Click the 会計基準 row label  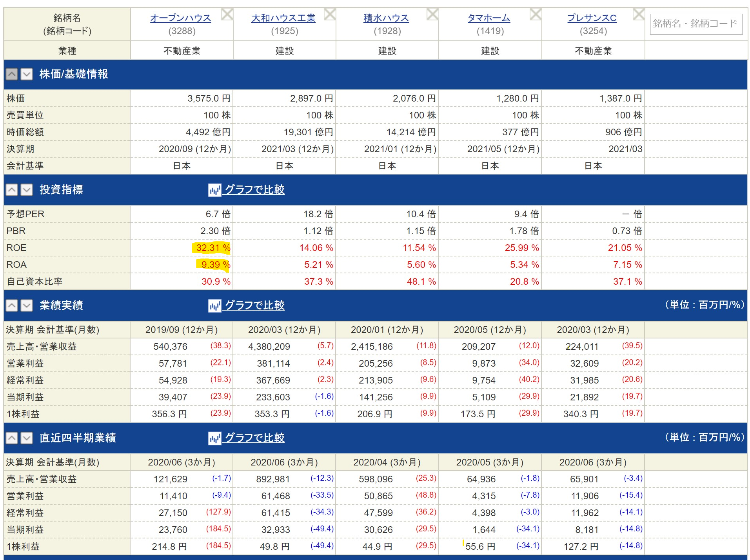[x=25, y=166]
